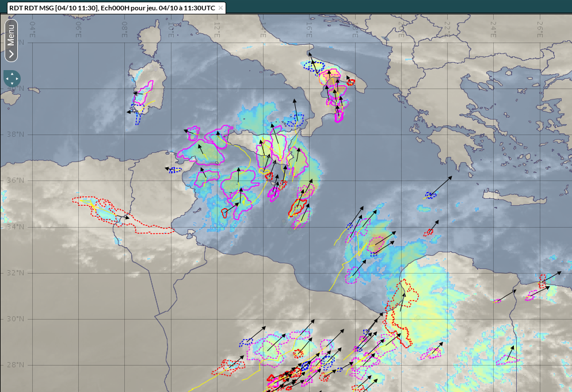Click the pan-down arrow on navigation control
Screen dimensions: 572x392
12,84
